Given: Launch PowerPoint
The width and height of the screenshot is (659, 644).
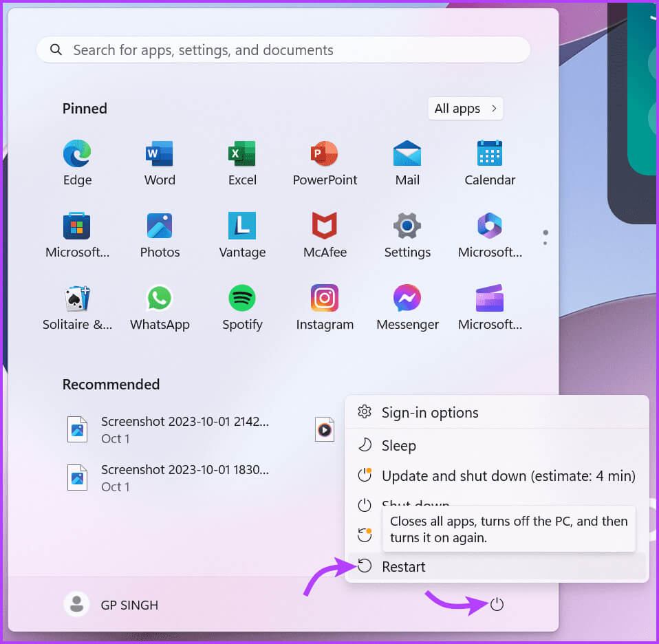Looking at the screenshot, I should click(325, 162).
